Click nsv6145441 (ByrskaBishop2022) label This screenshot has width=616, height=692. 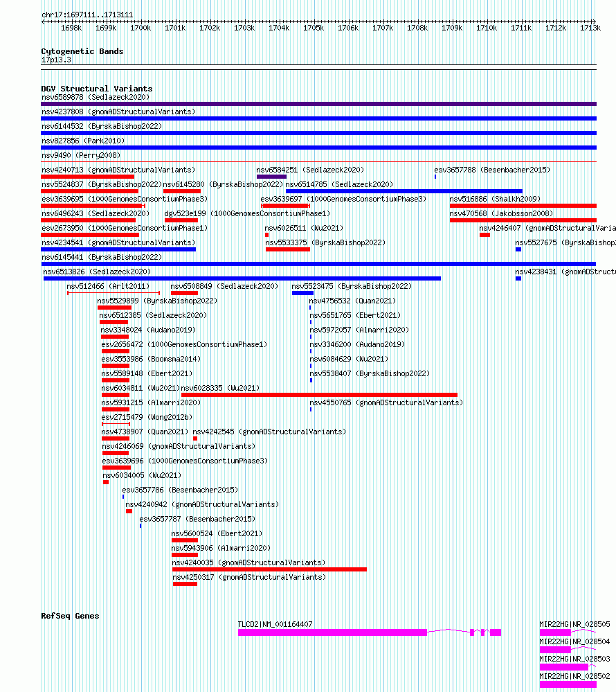coord(102,257)
